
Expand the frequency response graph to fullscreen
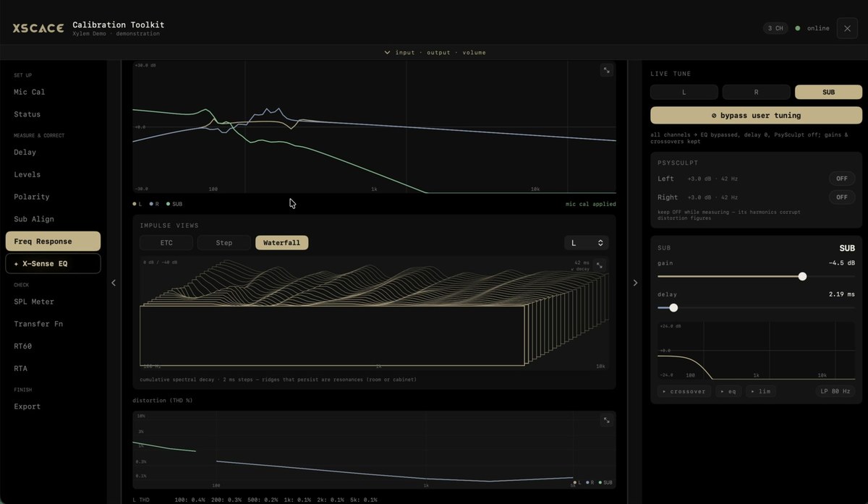pyautogui.click(x=607, y=70)
